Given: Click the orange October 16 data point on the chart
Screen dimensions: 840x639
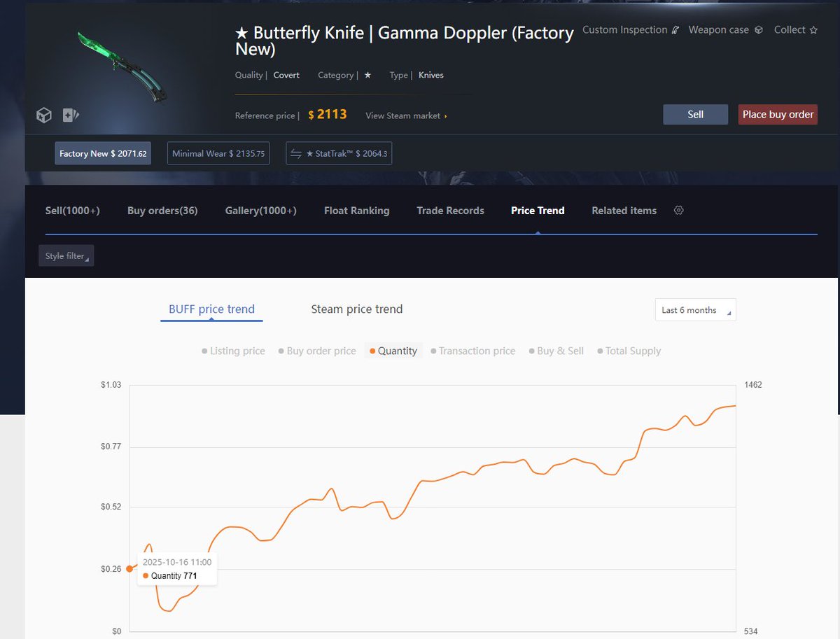Looking at the screenshot, I should tap(130, 569).
